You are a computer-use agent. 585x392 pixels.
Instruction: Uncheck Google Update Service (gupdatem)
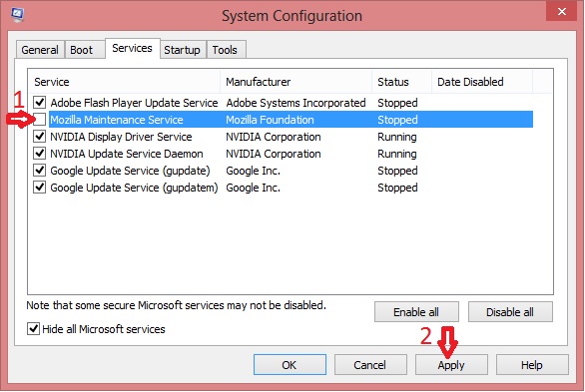tap(40, 188)
